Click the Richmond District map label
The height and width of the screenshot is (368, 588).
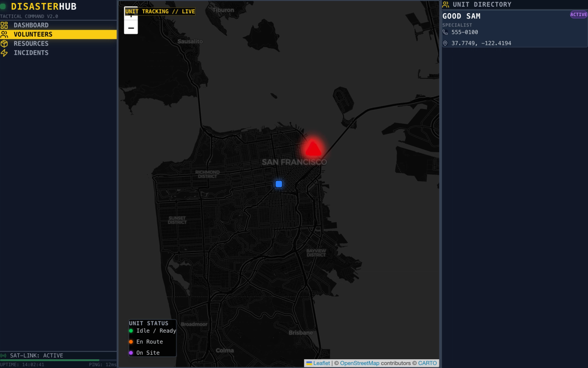click(207, 174)
